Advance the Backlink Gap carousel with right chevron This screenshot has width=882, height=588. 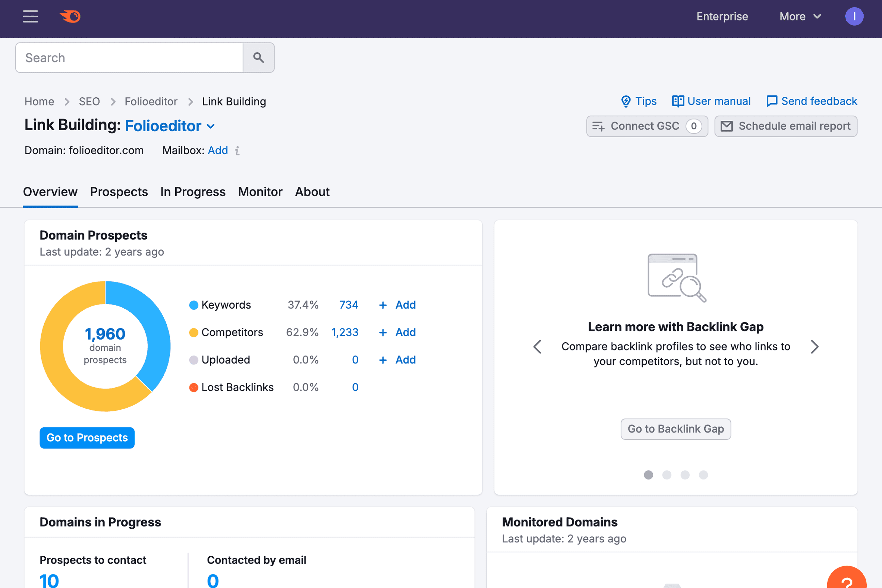815,347
